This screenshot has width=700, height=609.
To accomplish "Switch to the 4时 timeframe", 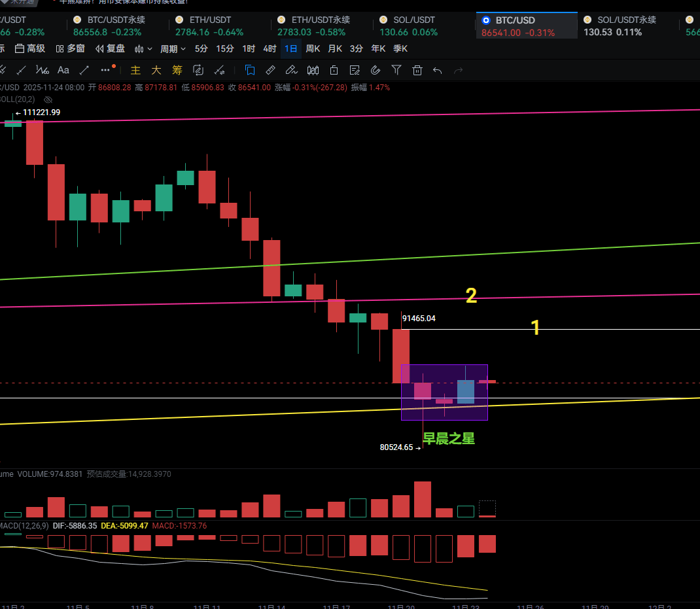I will (270, 48).
